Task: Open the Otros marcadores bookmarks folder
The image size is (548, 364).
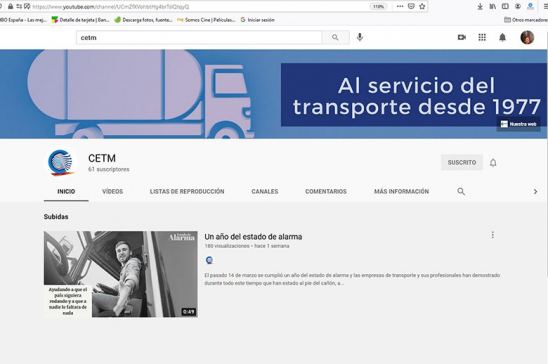Action: click(526, 20)
